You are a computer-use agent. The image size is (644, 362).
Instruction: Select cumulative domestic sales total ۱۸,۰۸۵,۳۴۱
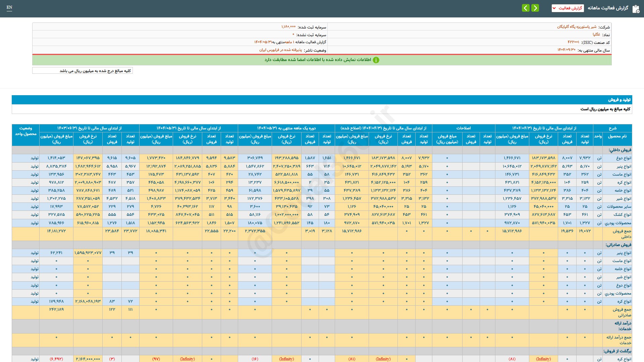[x=156, y=231]
